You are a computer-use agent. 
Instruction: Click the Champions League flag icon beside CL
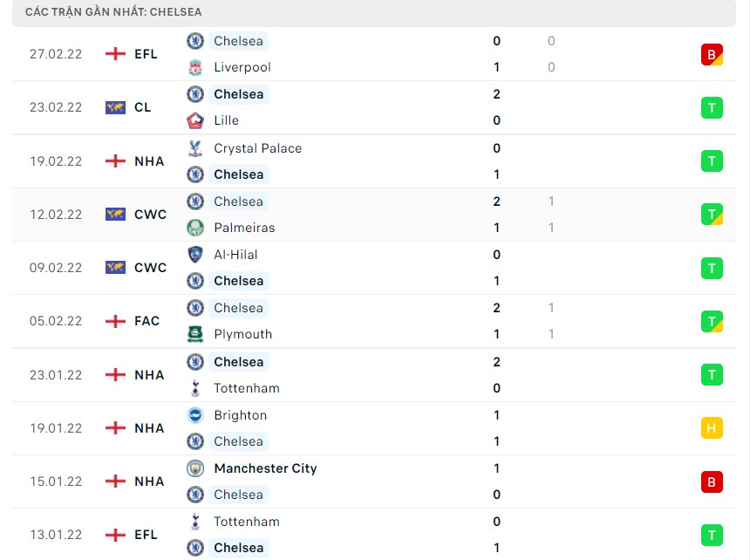click(x=115, y=107)
